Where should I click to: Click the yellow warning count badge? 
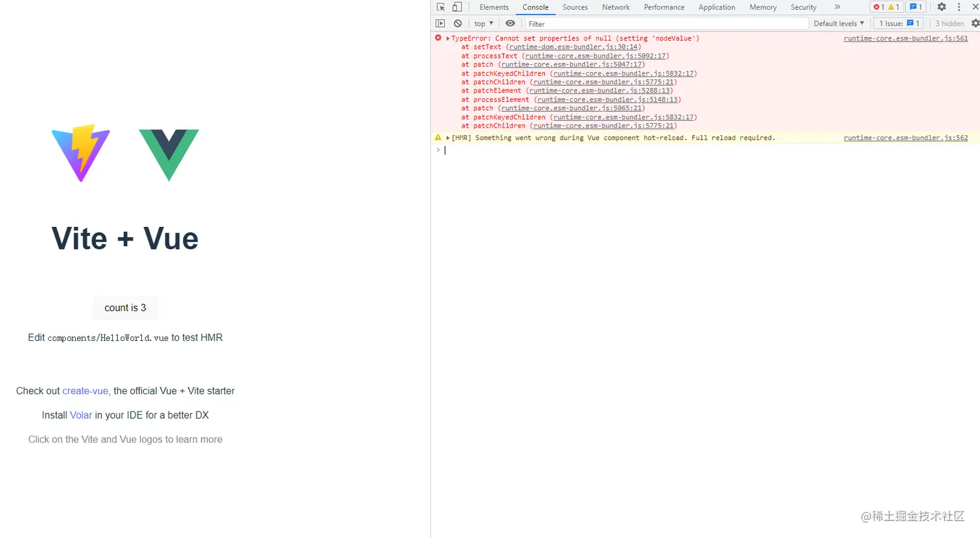coord(894,7)
